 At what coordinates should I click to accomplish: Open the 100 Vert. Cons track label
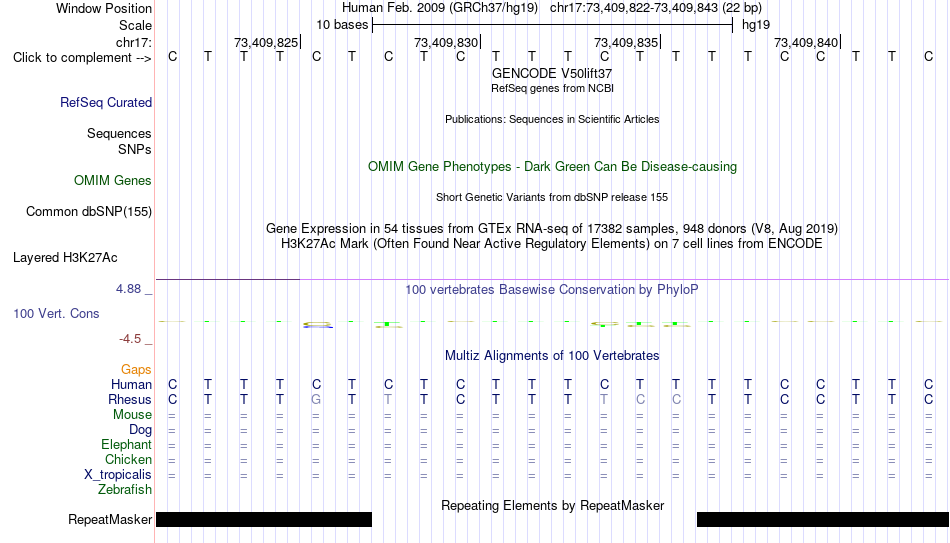(56, 313)
